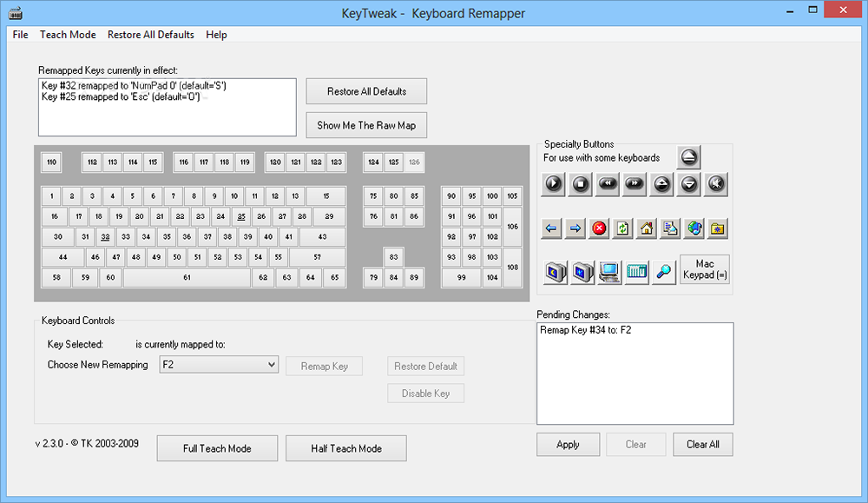Click the red browser Stop icon
Viewport: 868px width, 503px height.
[x=599, y=228]
